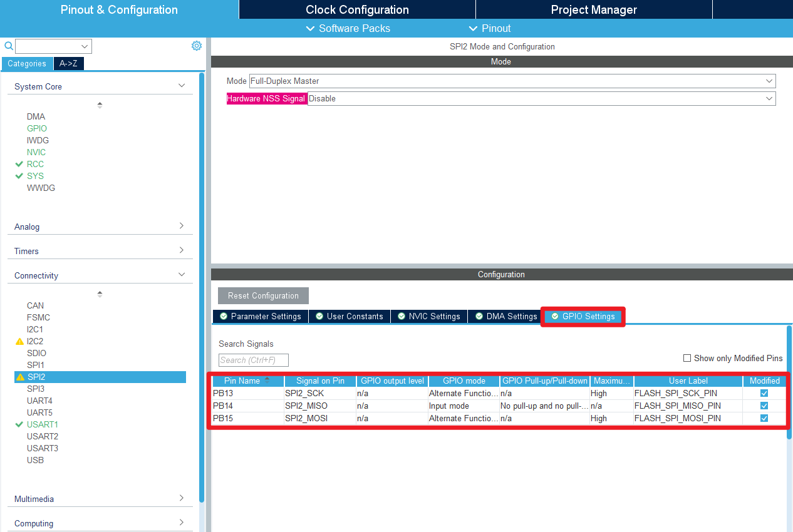This screenshot has height=532, width=793.
Task: Click the scroll arrows above the CAN list
Action: [x=100, y=294]
